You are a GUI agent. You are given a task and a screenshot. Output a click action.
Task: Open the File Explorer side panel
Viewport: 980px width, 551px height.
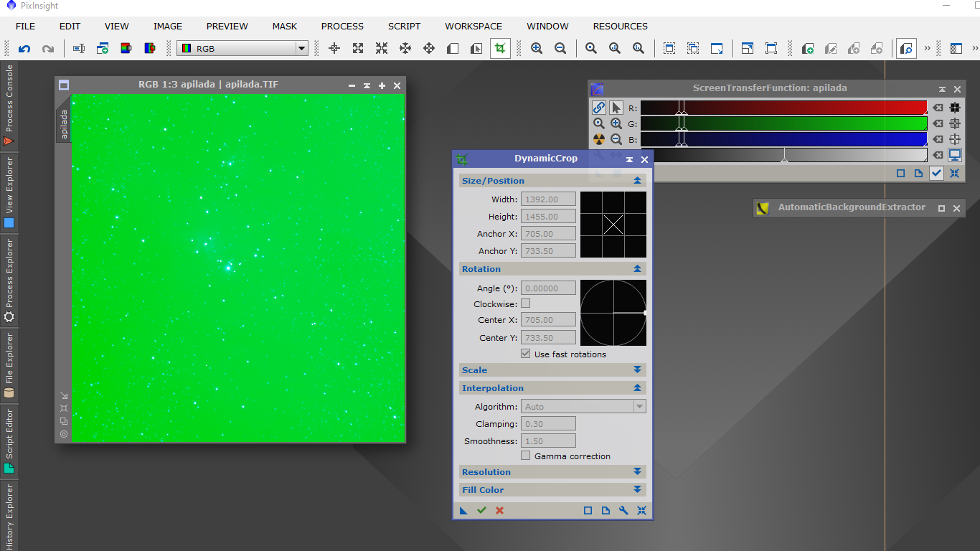tap(9, 364)
